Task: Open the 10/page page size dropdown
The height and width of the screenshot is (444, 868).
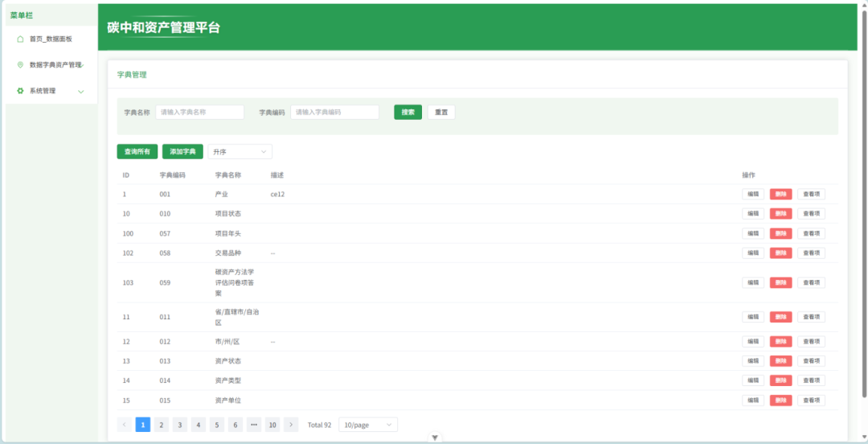Action: tap(367, 425)
